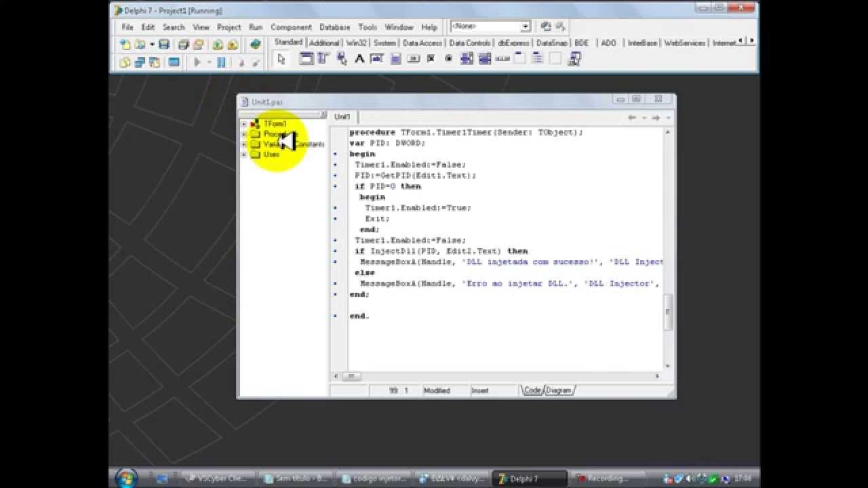The image size is (868, 488).
Task: Select the MainMenu component icon
Action: click(324, 59)
